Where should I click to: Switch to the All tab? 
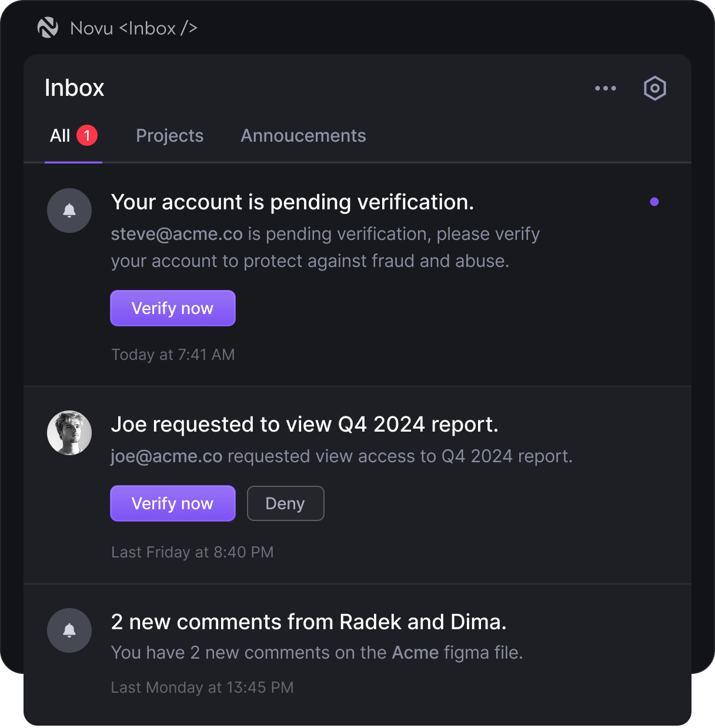click(x=60, y=136)
